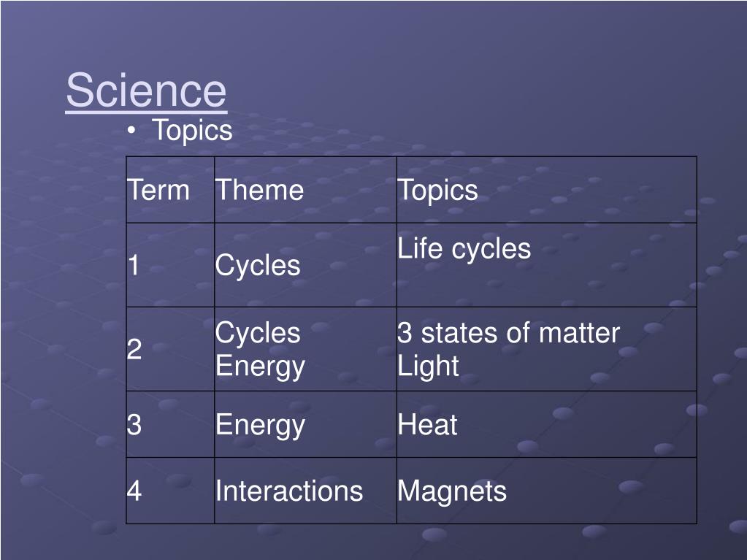Click the Term column header cell

pyautogui.click(x=171, y=190)
